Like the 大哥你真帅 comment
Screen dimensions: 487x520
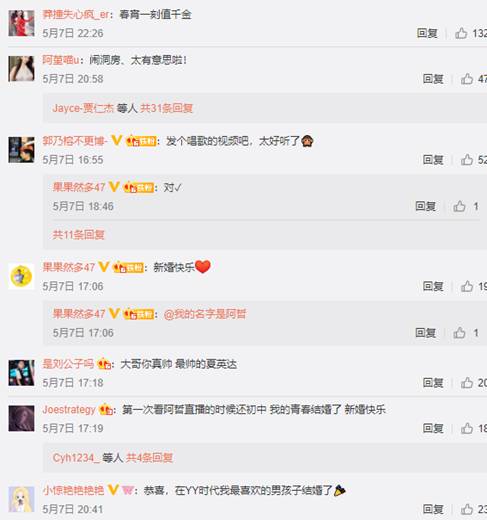pyautogui.click(x=467, y=383)
